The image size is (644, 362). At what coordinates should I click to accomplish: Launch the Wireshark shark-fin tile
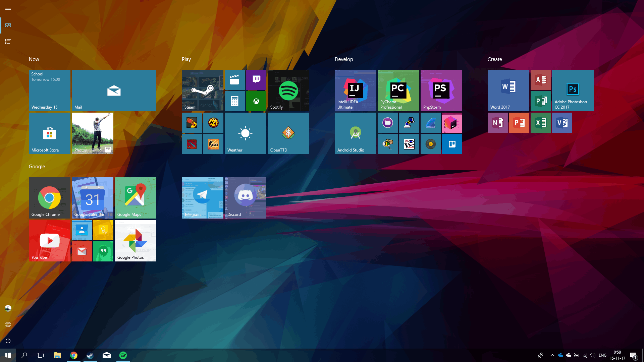click(430, 123)
